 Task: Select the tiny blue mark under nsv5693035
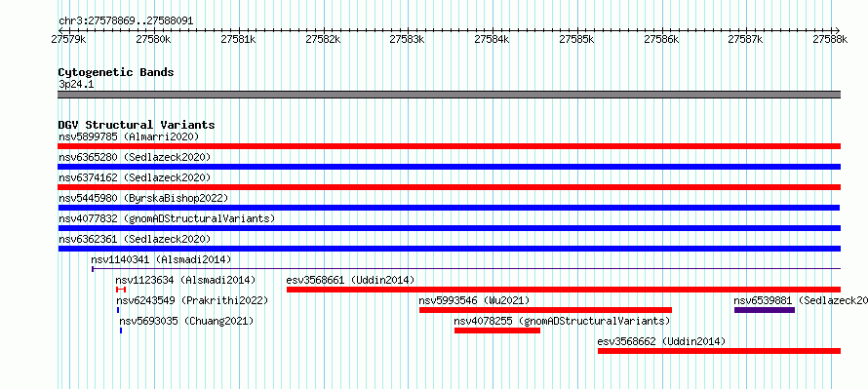click(121, 331)
